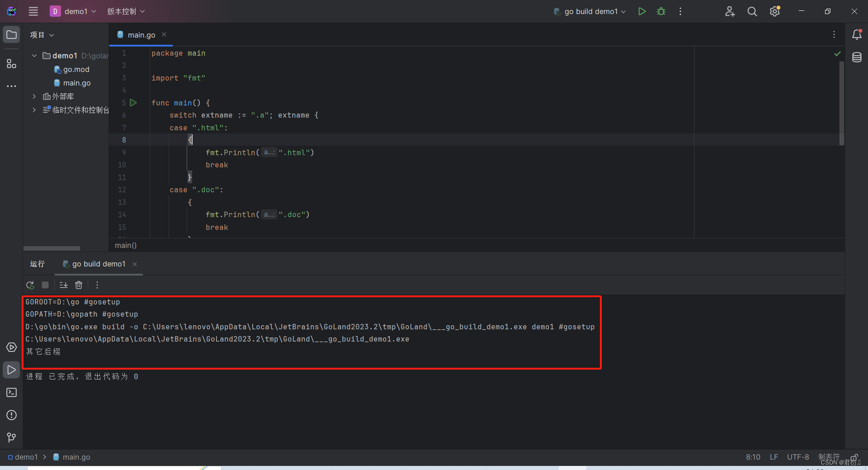The image size is (868, 470).
Task: Close the main.go editor tab
Action: tap(164, 35)
